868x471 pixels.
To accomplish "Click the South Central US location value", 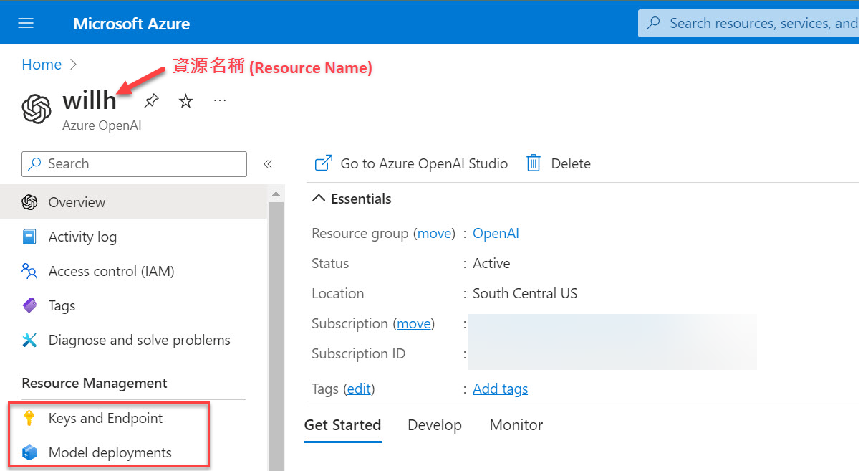I will point(525,293).
